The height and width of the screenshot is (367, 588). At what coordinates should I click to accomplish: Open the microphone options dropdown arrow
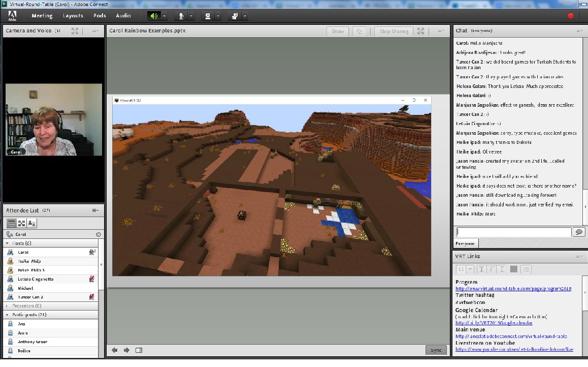click(x=191, y=16)
